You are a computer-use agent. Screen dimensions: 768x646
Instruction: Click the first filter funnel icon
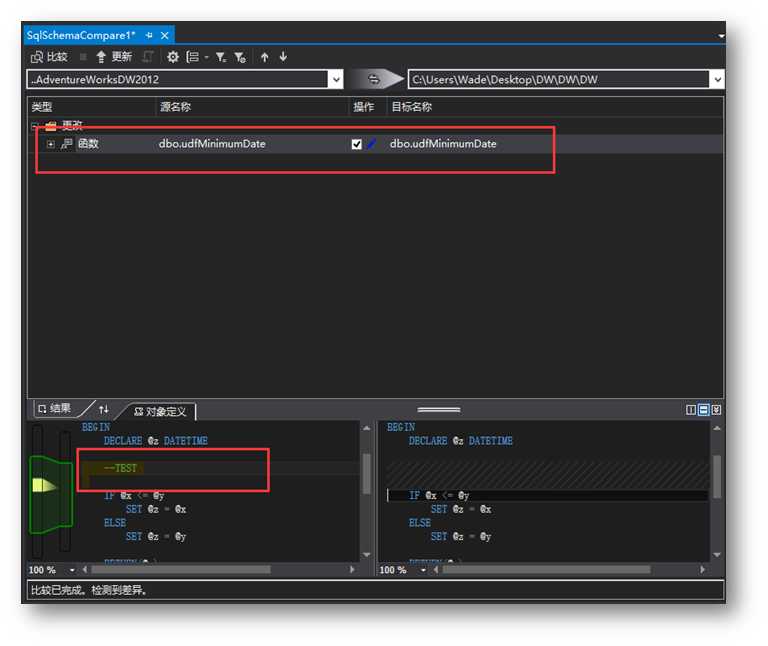(x=221, y=57)
